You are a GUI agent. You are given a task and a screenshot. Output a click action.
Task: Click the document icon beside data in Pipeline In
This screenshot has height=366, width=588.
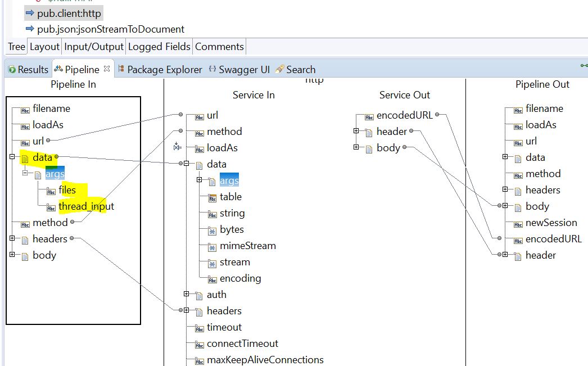26,158
